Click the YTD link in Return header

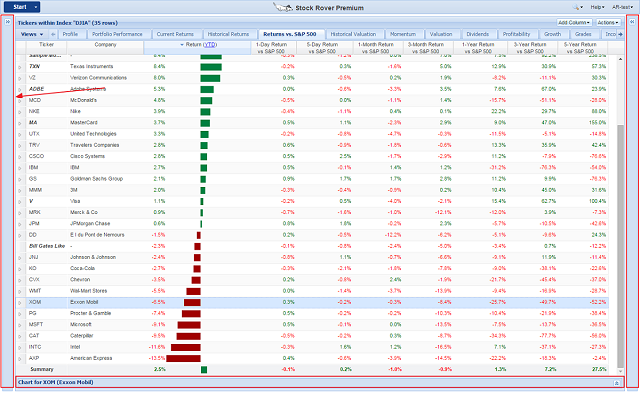210,45
